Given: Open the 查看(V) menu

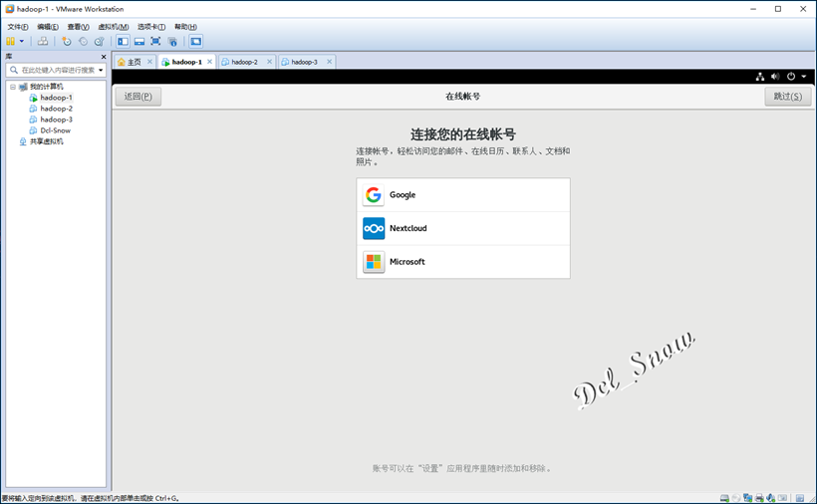Looking at the screenshot, I should click(x=78, y=27).
